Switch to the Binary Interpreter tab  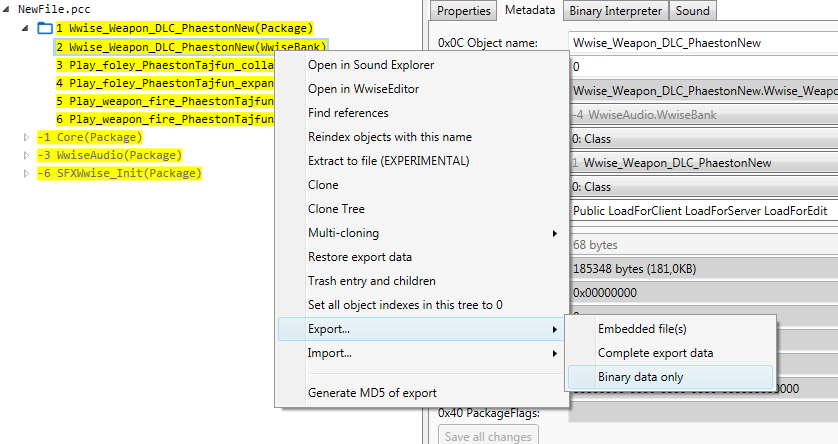tap(615, 11)
